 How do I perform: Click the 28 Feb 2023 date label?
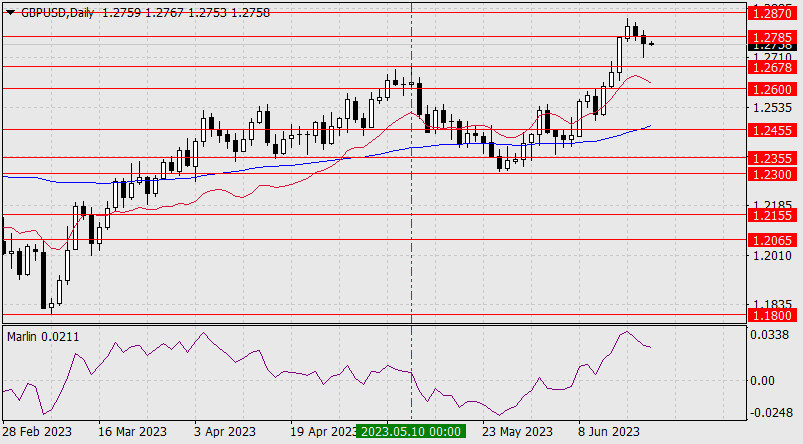pos(38,432)
